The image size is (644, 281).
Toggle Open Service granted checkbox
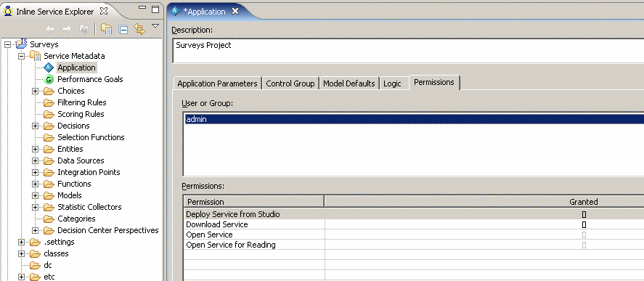click(584, 235)
